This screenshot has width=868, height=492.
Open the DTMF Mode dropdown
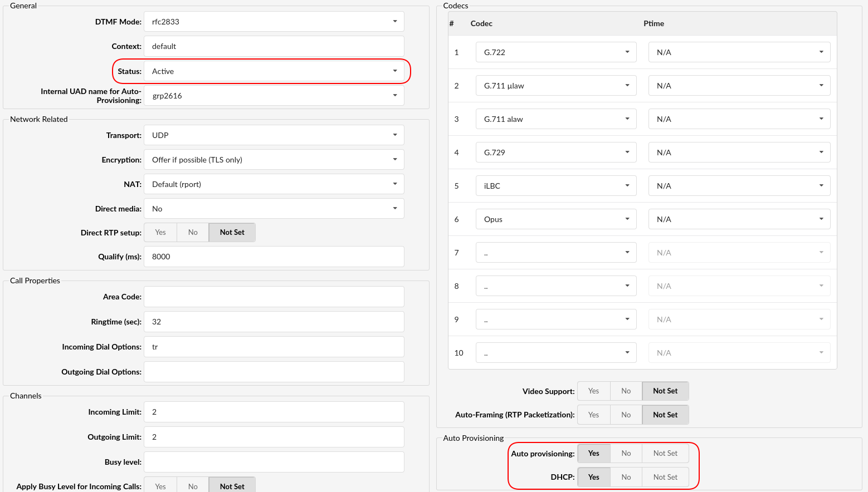274,22
